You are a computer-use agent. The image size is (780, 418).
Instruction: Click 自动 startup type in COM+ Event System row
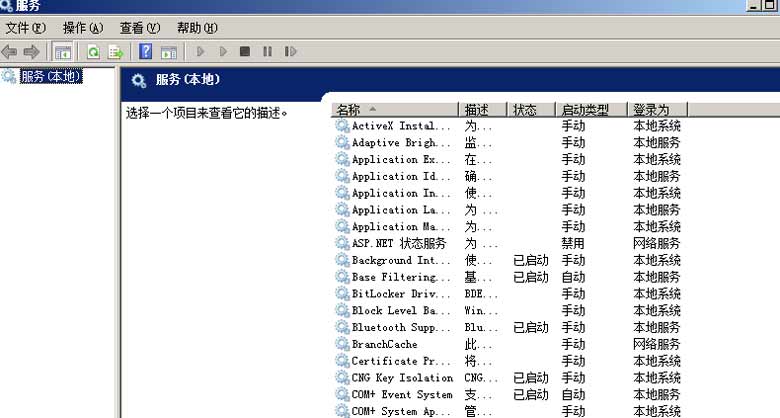pos(573,395)
